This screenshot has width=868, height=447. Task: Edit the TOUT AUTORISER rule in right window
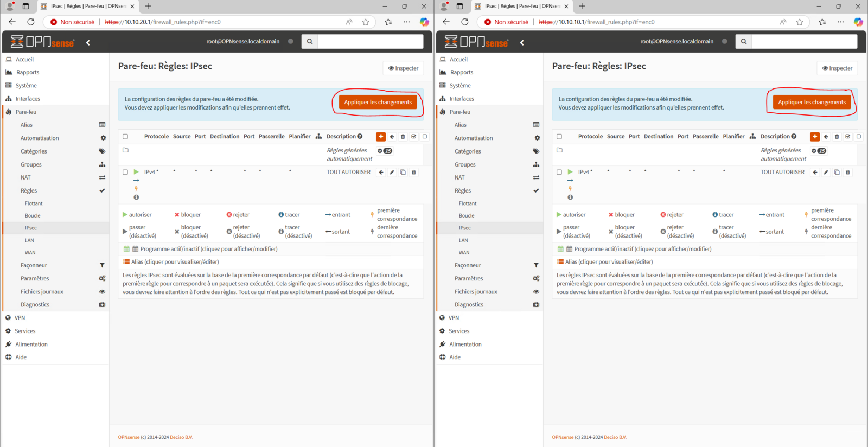(x=826, y=173)
